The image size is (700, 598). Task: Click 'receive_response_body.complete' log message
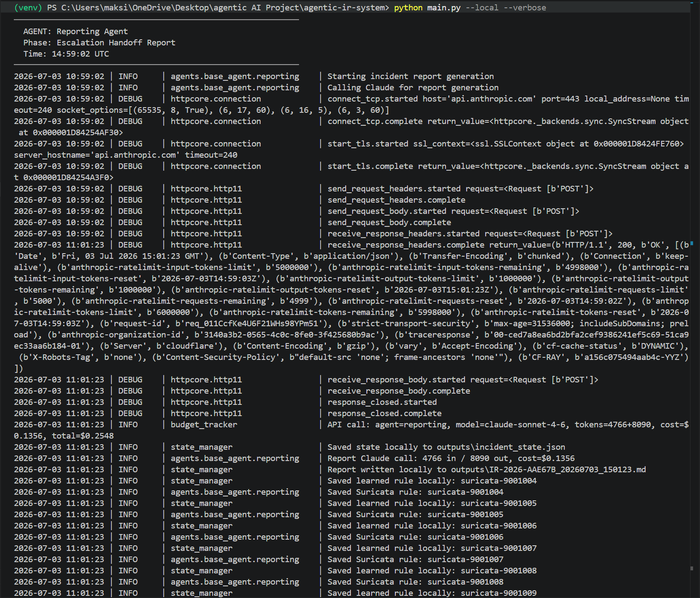pyautogui.click(x=399, y=391)
